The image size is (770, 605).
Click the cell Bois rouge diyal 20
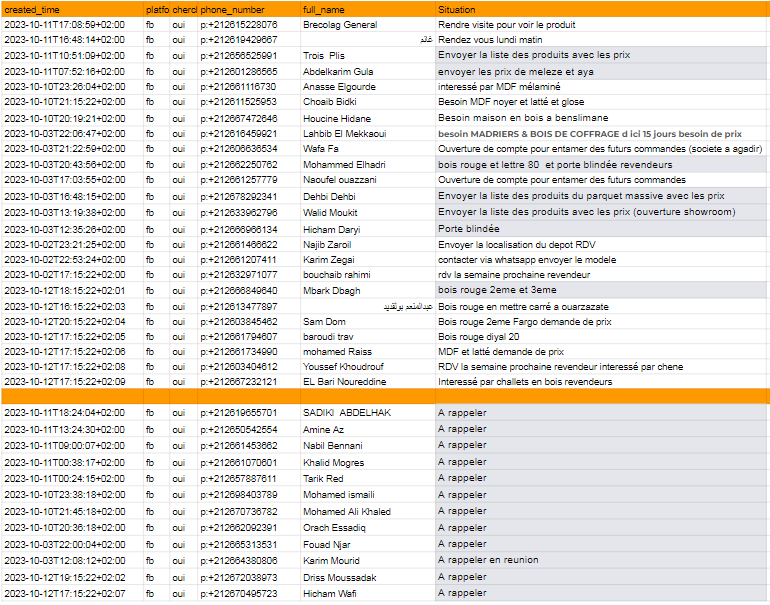coord(602,337)
